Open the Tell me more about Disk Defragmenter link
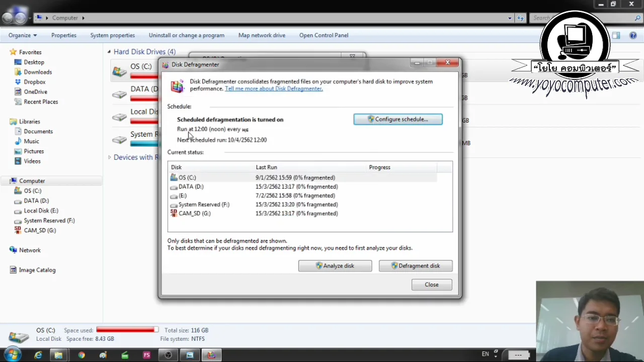The image size is (644, 362). [x=273, y=88]
